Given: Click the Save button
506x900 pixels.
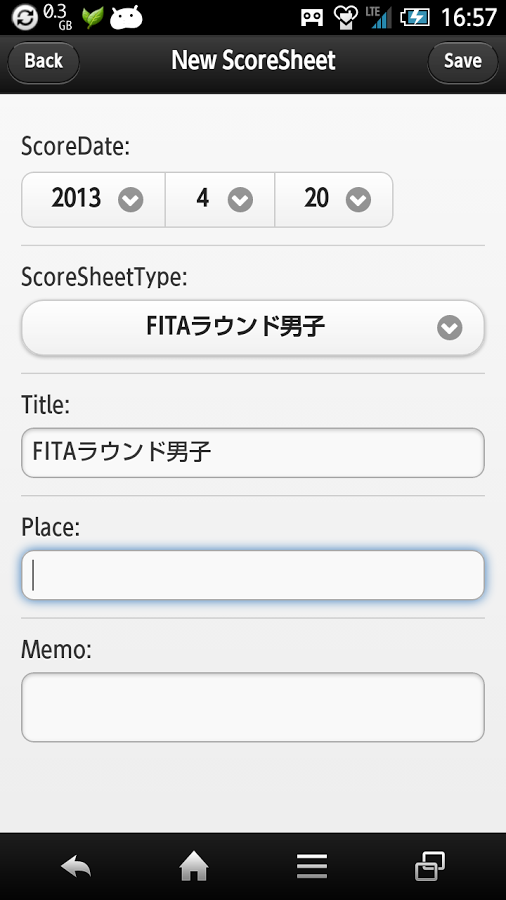Looking at the screenshot, I should (463, 61).
